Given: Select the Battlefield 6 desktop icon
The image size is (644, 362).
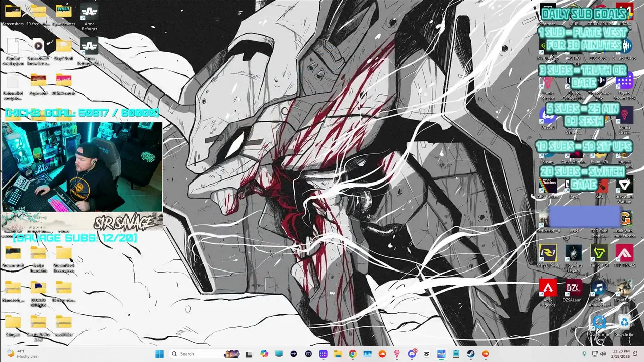Looking at the screenshot, I should click(548, 222).
